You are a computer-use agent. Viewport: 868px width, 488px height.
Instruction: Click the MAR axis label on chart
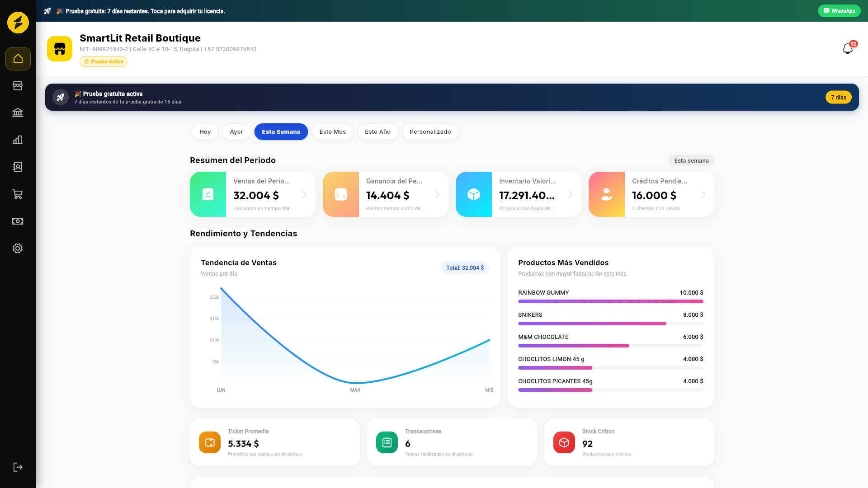[355, 390]
